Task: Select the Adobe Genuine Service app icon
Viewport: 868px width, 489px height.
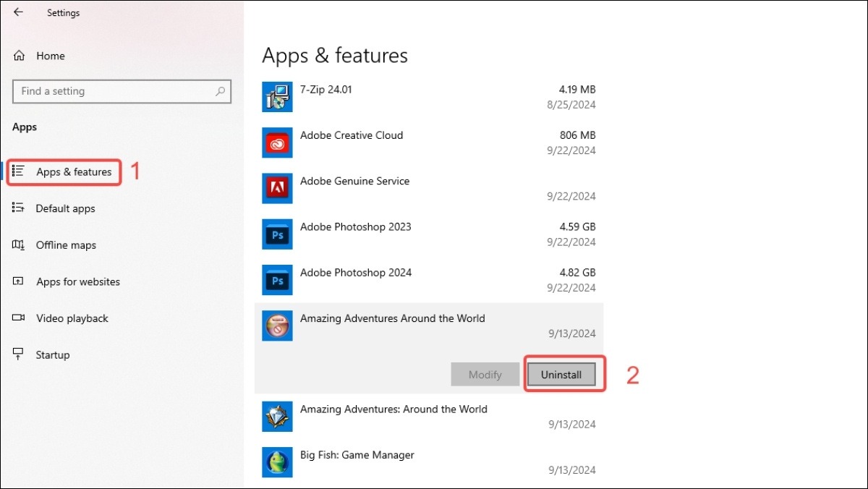Action: [277, 188]
